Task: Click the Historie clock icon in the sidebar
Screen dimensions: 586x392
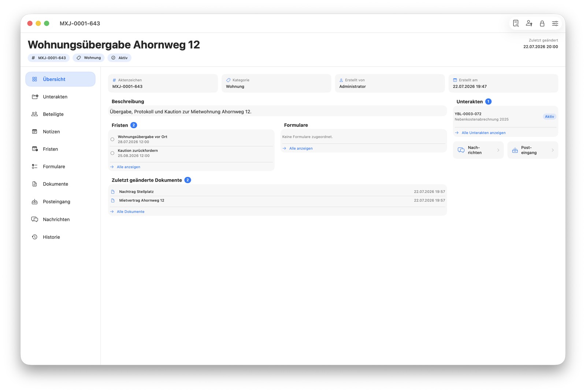Action: [35, 237]
